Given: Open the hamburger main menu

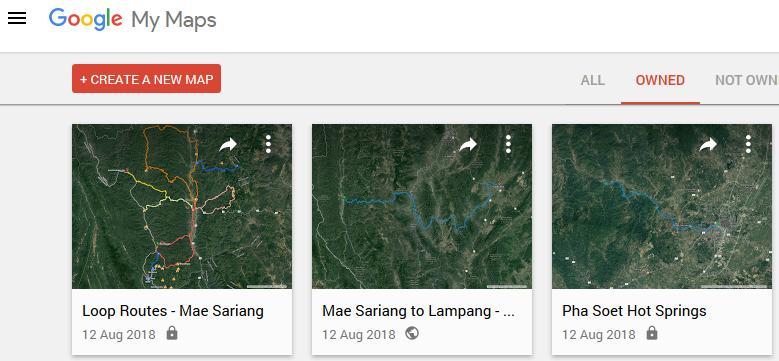Looking at the screenshot, I should point(17,19).
